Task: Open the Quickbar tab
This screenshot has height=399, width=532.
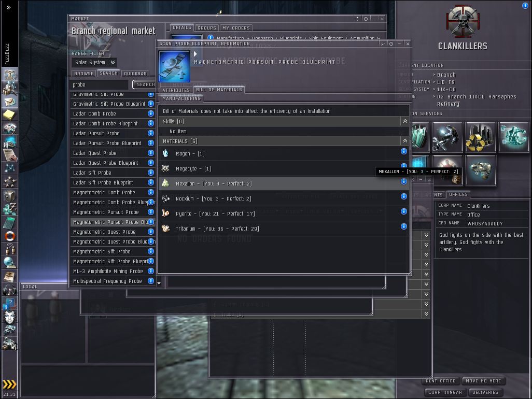Action: tap(135, 73)
